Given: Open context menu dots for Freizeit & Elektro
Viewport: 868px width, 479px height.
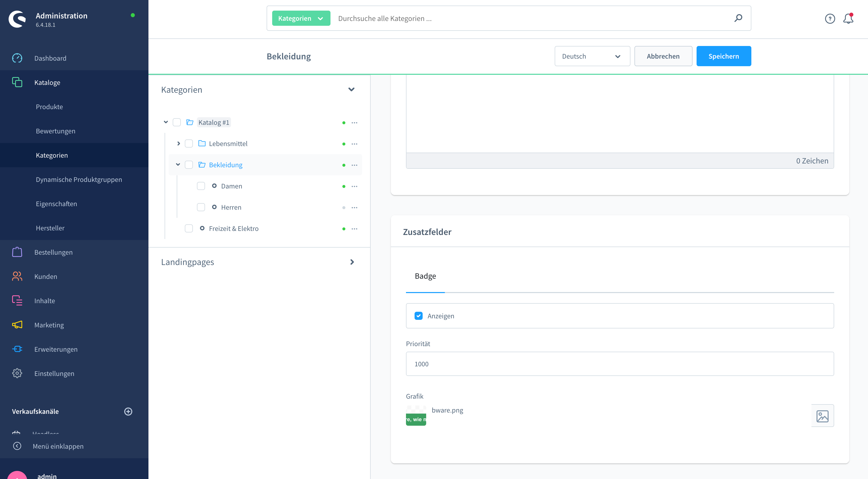Looking at the screenshot, I should pyautogui.click(x=354, y=229).
